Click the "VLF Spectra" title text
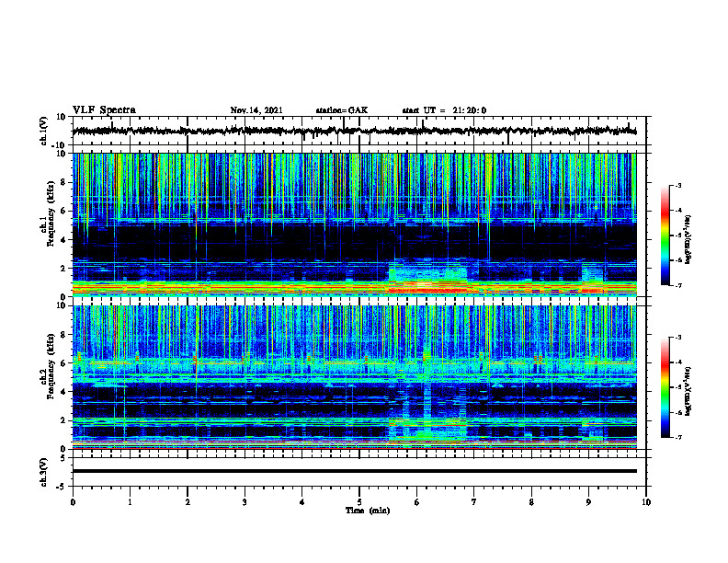 click(x=104, y=110)
